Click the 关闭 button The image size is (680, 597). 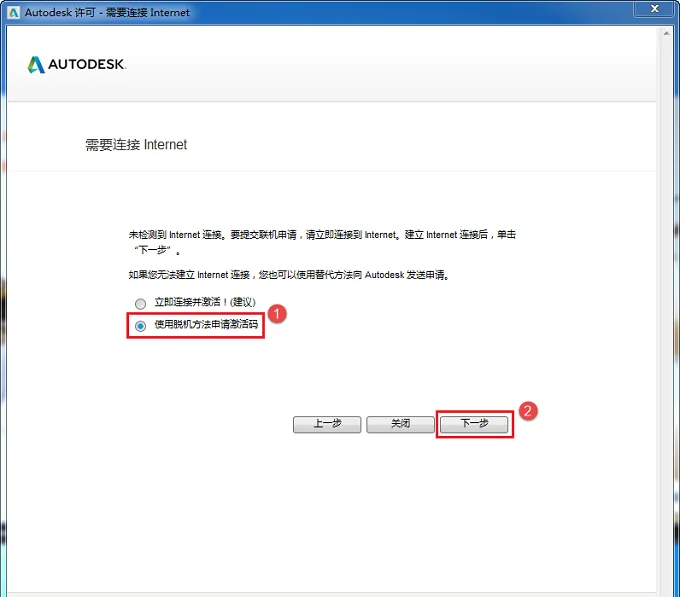click(x=400, y=424)
